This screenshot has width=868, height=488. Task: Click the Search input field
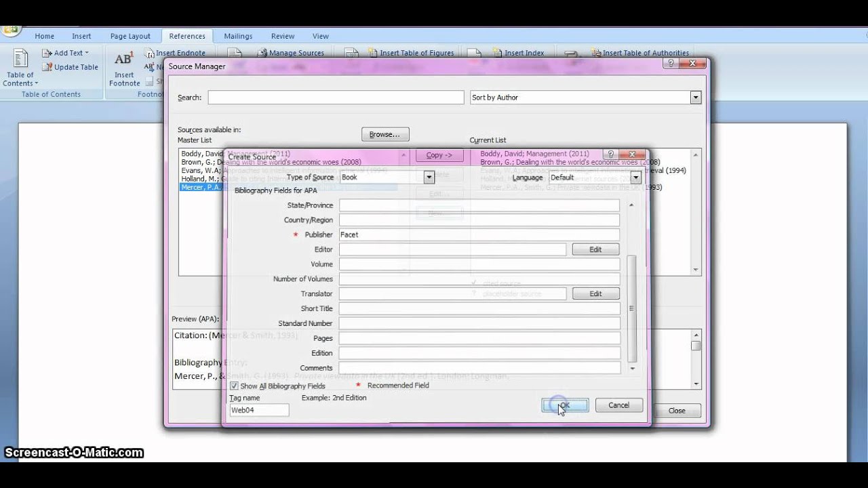tap(336, 98)
